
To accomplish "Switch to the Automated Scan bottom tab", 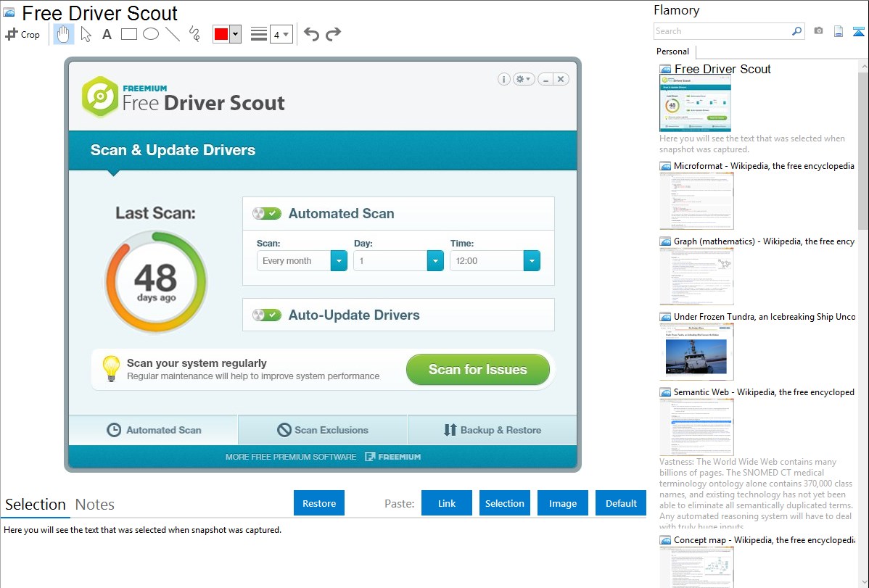I will pos(154,430).
